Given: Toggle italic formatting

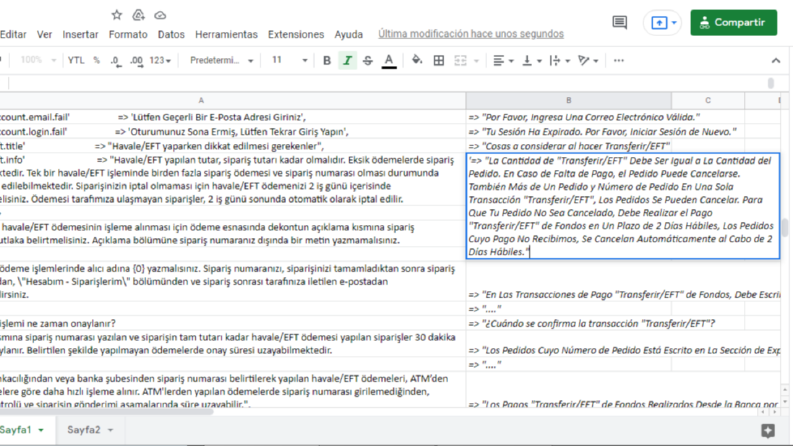Looking at the screenshot, I should [x=347, y=61].
